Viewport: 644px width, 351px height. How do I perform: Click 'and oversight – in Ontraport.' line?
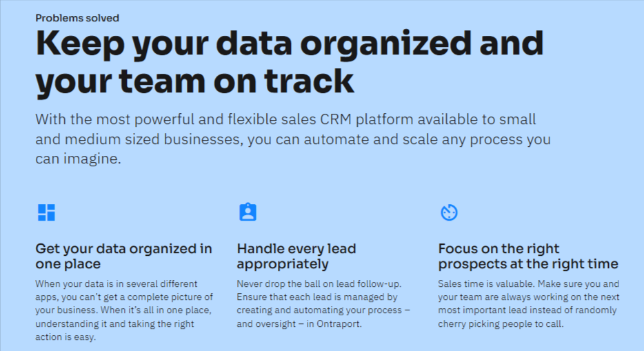(299, 324)
